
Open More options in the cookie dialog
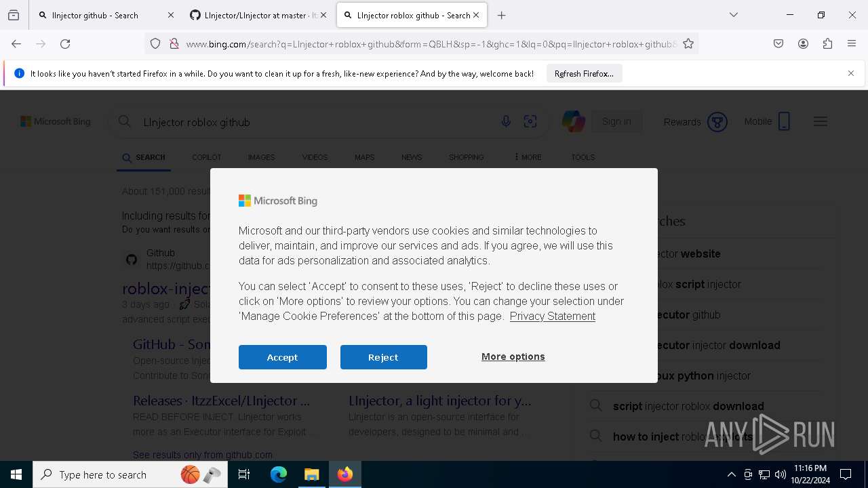coord(513,357)
